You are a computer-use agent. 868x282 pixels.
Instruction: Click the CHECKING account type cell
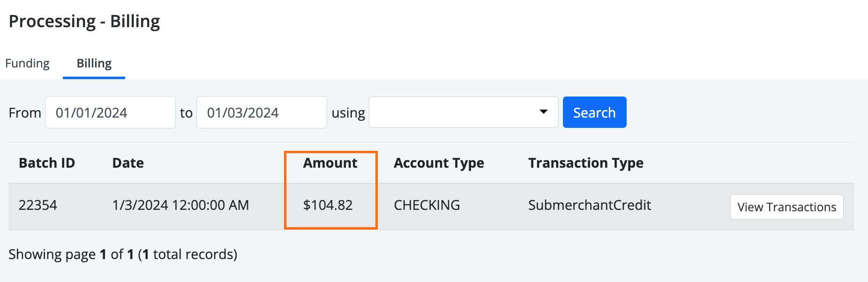427,205
